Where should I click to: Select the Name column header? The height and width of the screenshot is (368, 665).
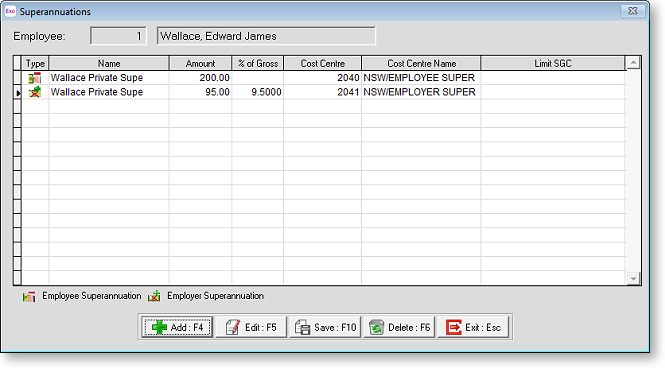pyautogui.click(x=109, y=64)
